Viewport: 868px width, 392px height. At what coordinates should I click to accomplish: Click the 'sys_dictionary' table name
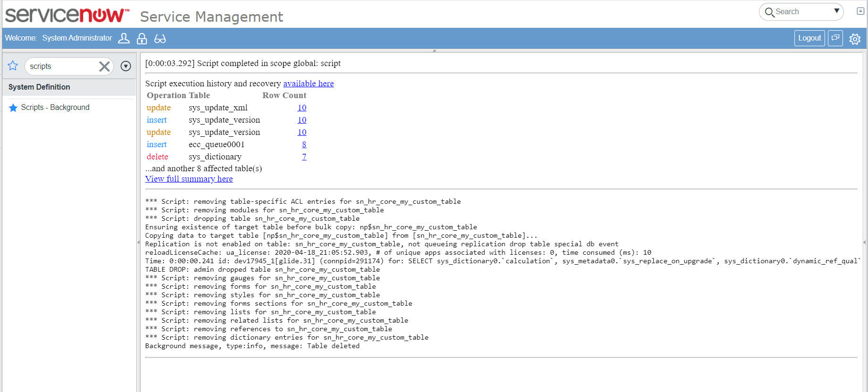point(215,157)
